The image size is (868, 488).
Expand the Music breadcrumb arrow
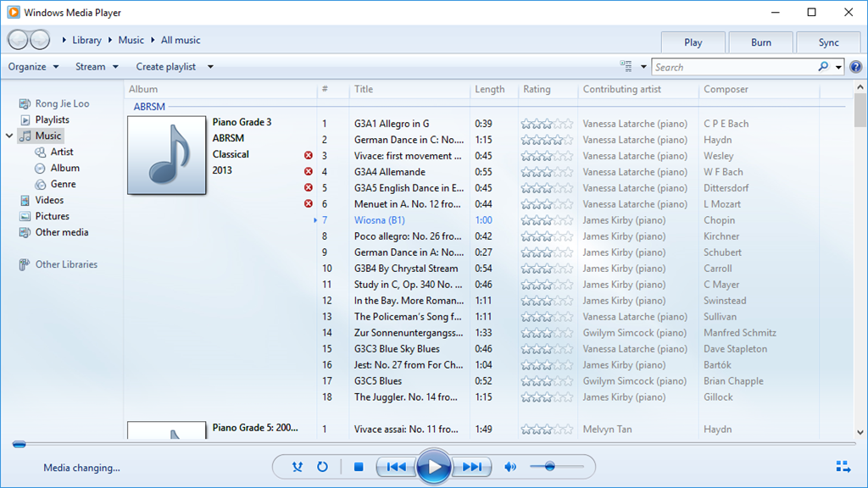110,40
